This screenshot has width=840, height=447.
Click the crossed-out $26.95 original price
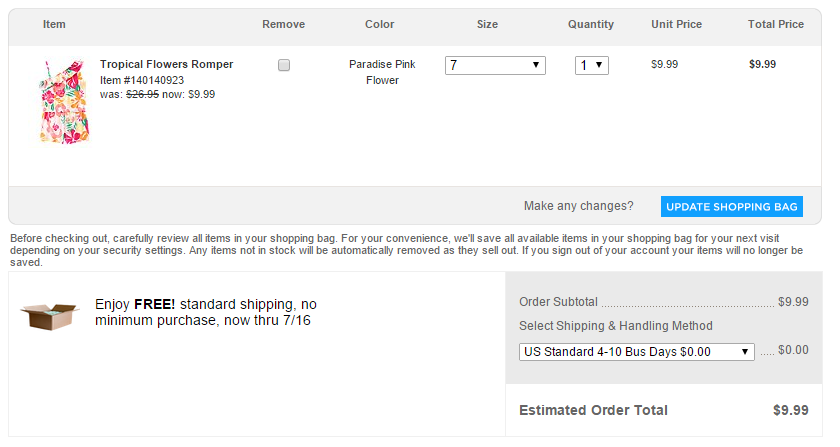tap(145, 95)
